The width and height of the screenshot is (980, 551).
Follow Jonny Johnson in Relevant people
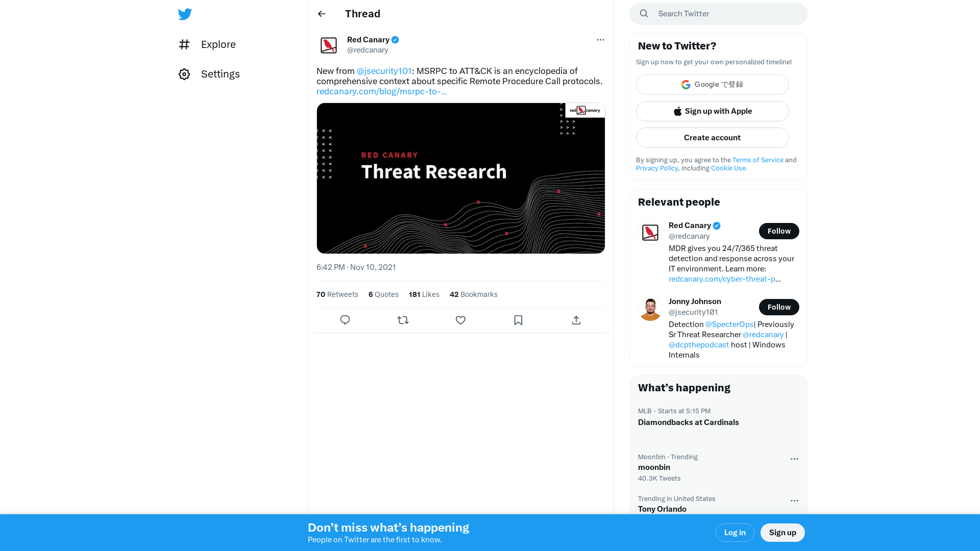(x=779, y=307)
